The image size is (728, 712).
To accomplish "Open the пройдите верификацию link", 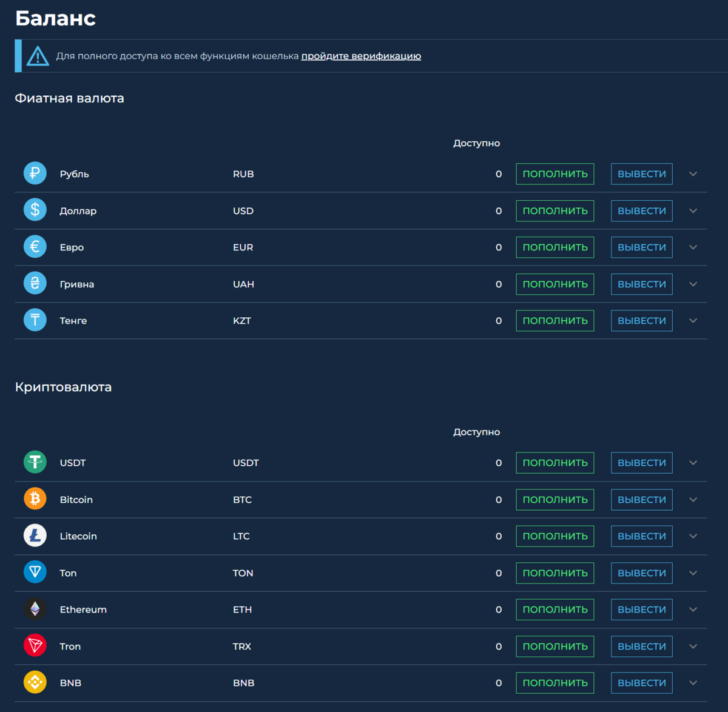I will [361, 56].
